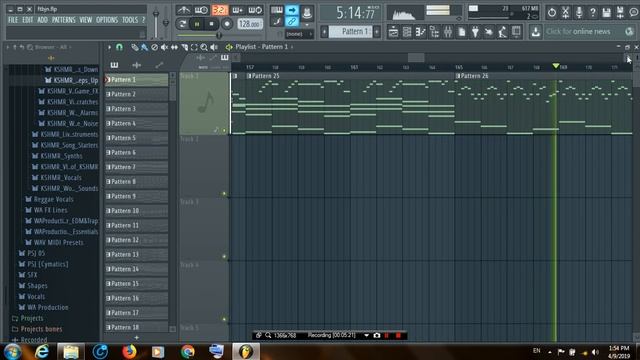Stop playback with the stop button
This screenshot has height=360, width=640.
point(211,24)
